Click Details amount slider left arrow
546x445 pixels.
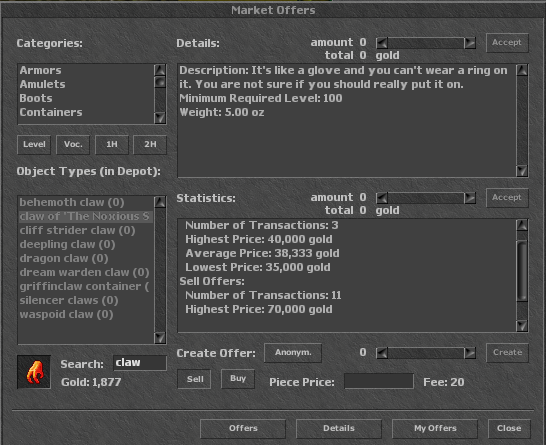[x=382, y=43]
